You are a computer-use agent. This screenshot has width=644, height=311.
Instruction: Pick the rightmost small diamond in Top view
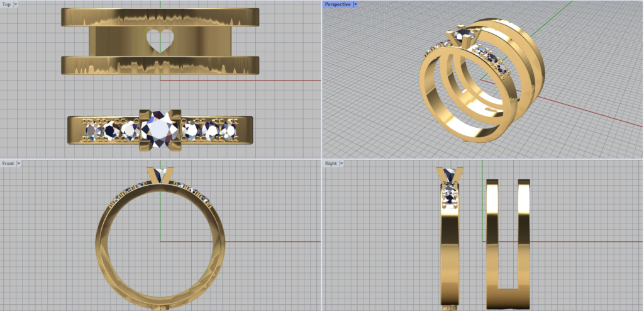228,130
